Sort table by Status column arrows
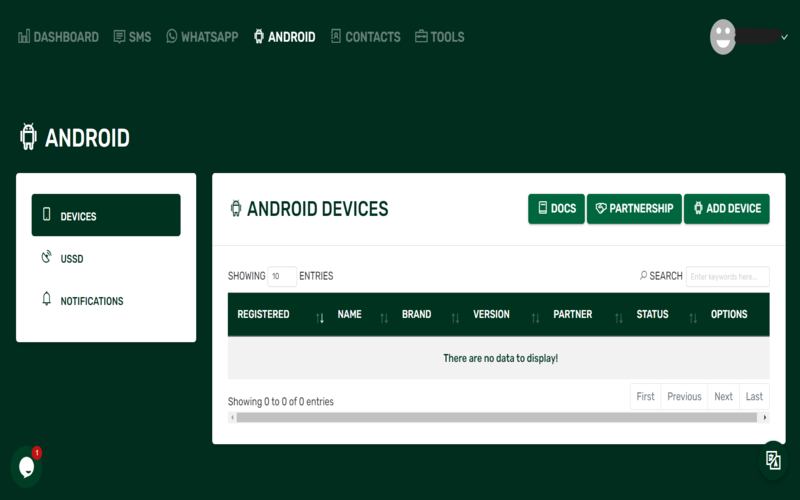 (x=691, y=317)
